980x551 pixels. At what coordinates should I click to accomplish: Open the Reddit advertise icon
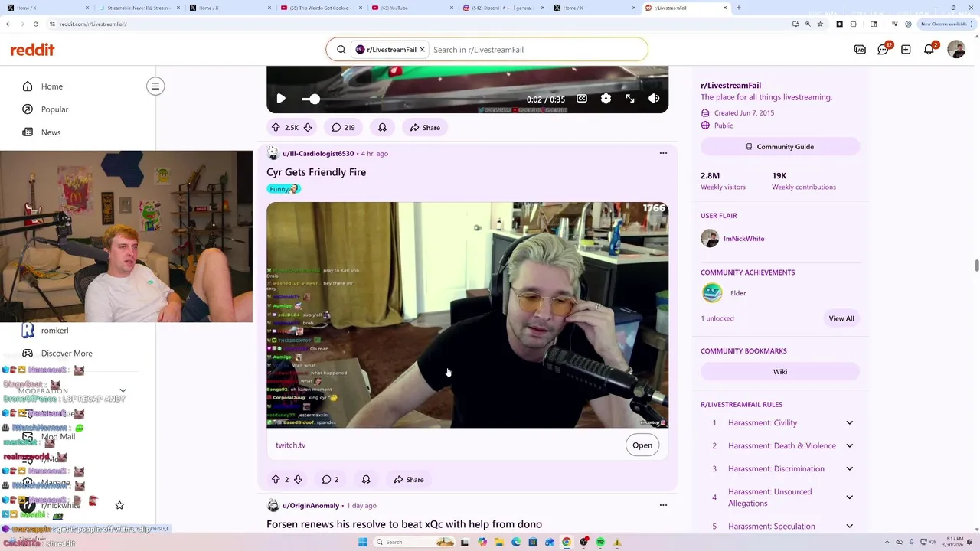pyautogui.click(x=860, y=50)
